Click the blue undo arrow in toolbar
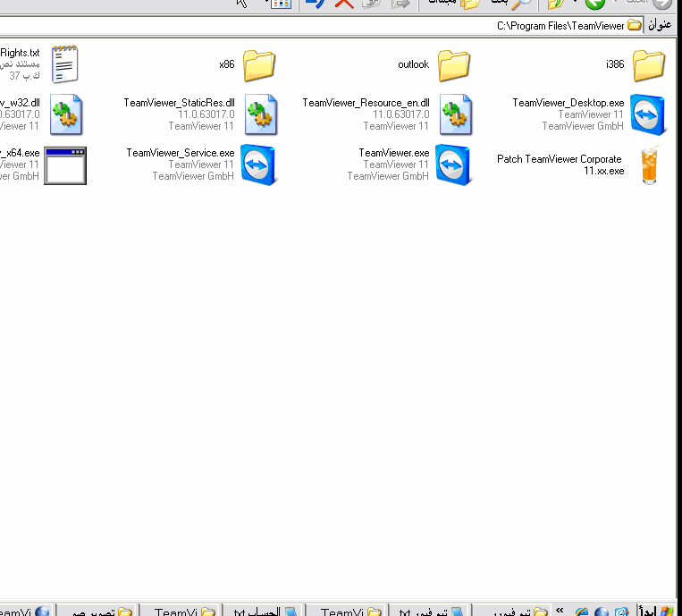Screen dimensions: 682x616 coord(315,4)
